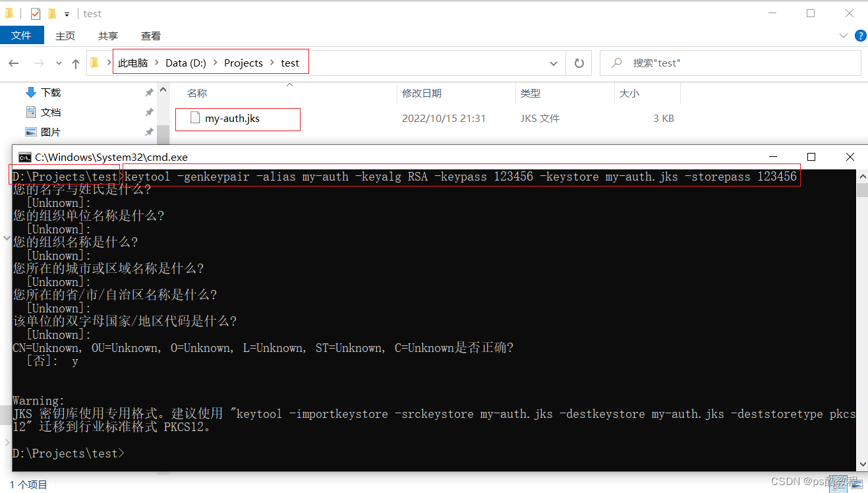Minimize the cmd.exe window
This screenshot has height=493, width=868.
click(x=774, y=157)
